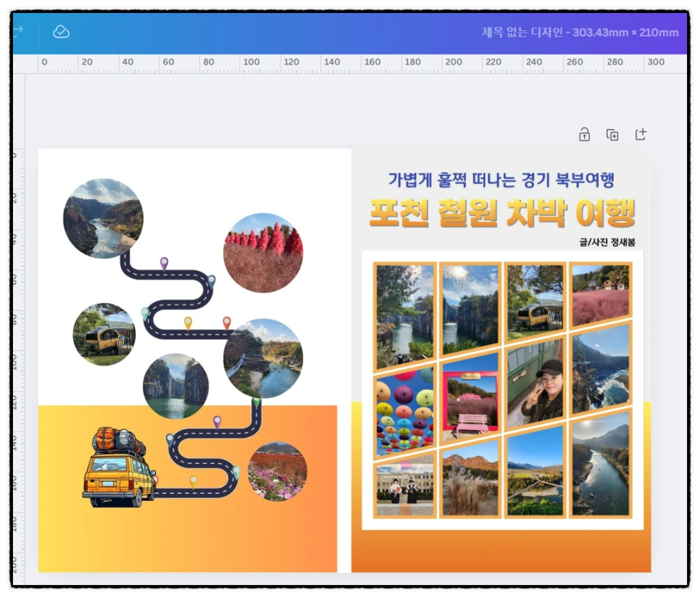Select the yellow camper circular photo

[104, 334]
